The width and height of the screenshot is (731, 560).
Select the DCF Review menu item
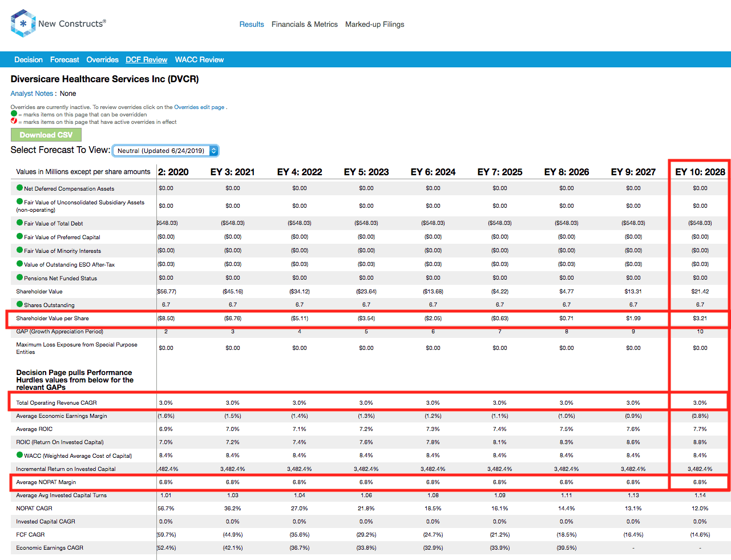pyautogui.click(x=147, y=59)
